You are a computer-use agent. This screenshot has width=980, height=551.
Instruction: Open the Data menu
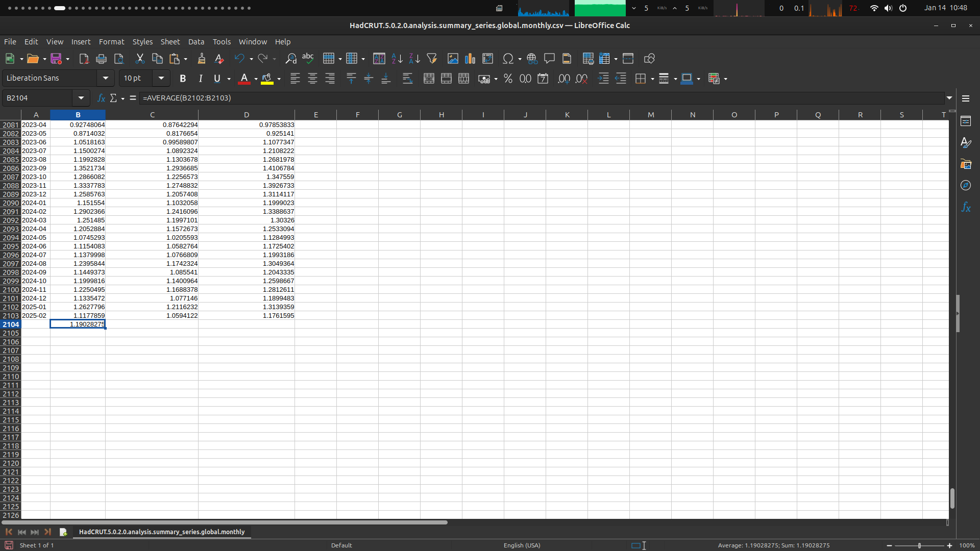196,42
